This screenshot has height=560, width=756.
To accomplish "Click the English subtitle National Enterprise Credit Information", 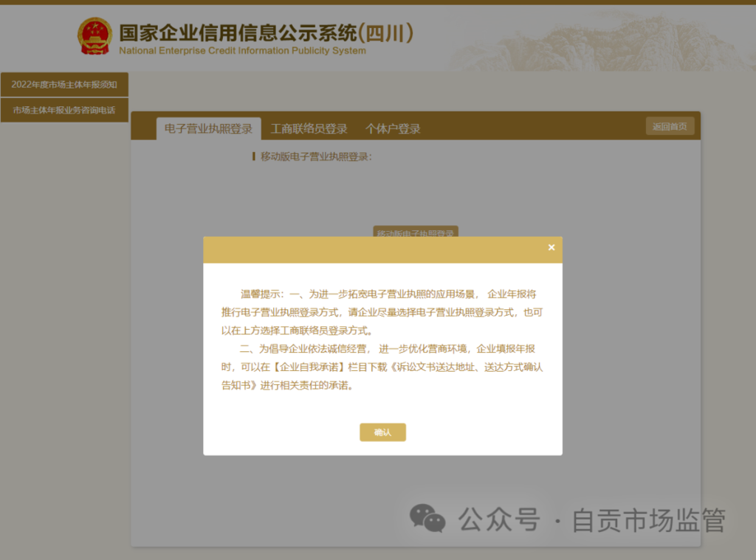I will coord(242,51).
